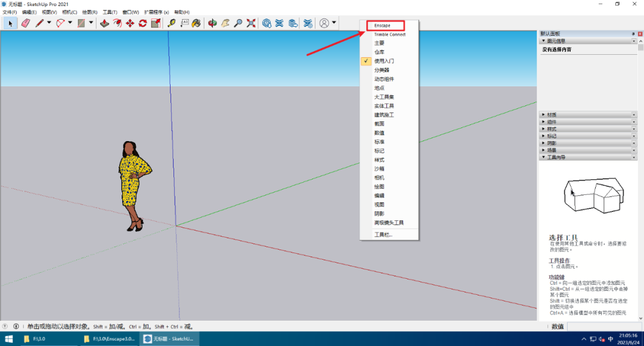The height and width of the screenshot is (346, 644).
Task: Enable the 大工具集 toolbar option
Action: 384,97
